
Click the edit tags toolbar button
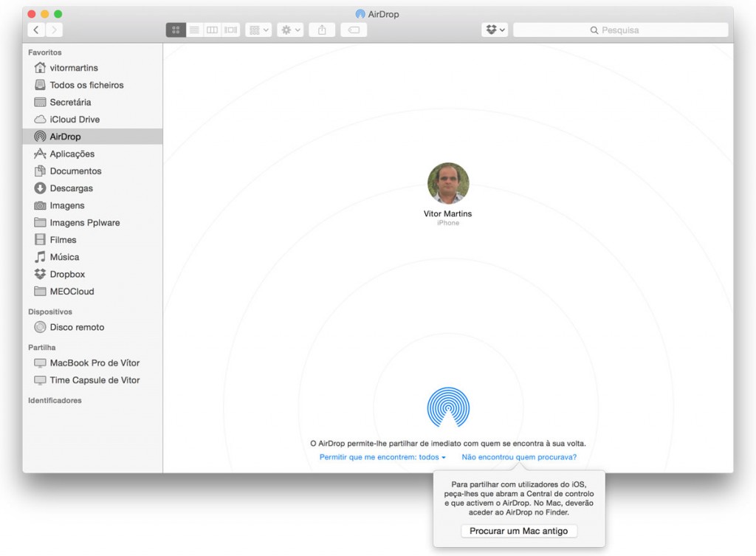[x=354, y=30]
